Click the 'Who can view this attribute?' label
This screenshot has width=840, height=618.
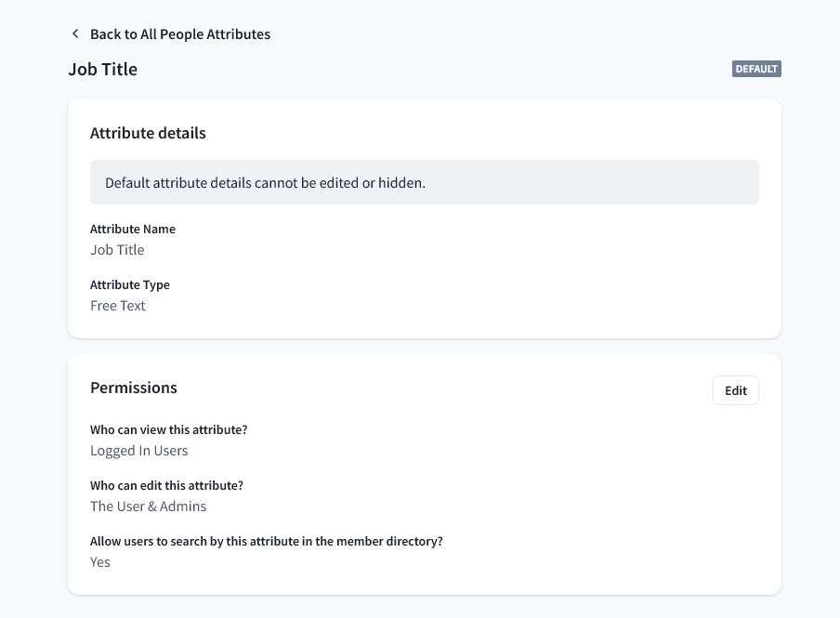169,430
